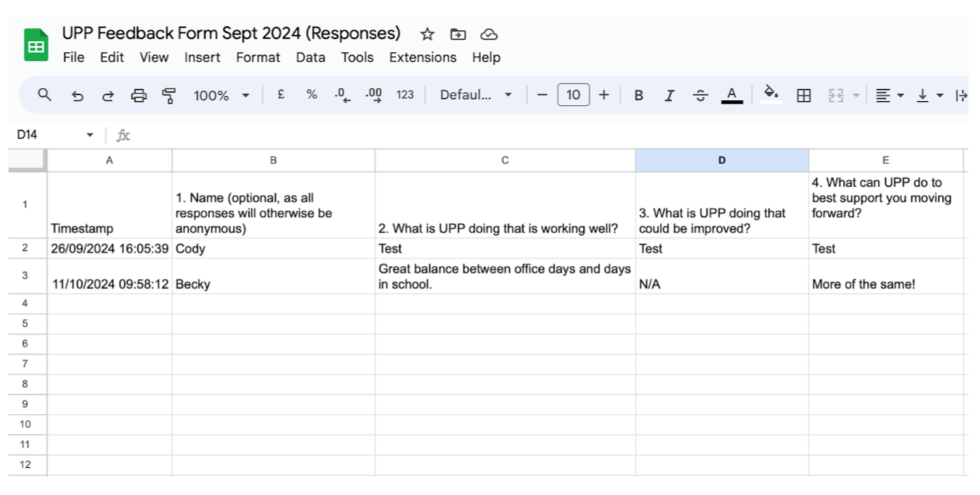
Task: Click the font size field showing 10
Action: click(x=573, y=95)
